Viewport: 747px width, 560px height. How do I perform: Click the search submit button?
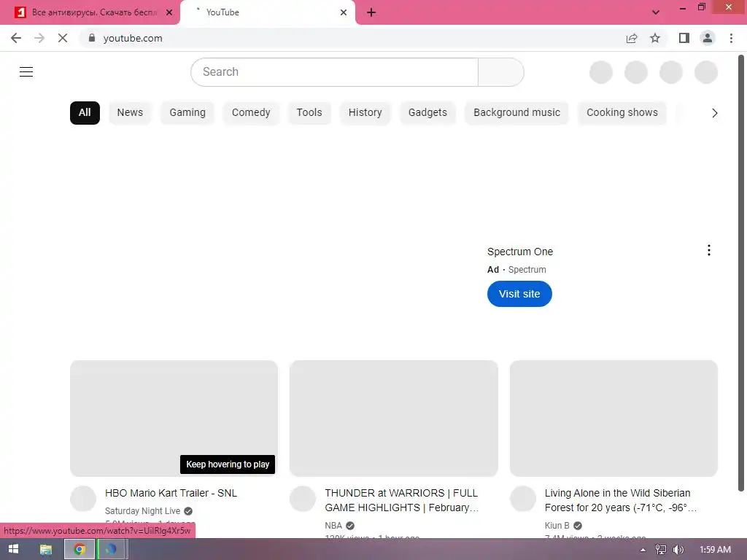pos(500,72)
